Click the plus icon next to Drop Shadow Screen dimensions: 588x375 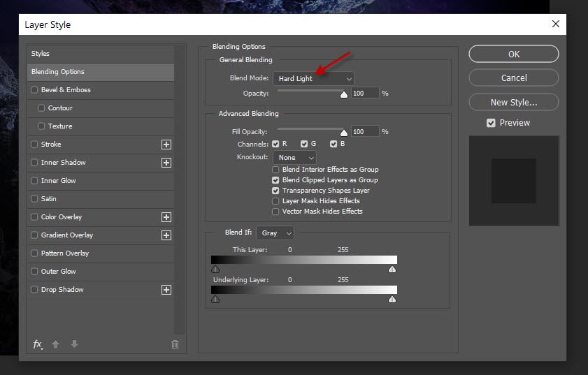[166, 290]
